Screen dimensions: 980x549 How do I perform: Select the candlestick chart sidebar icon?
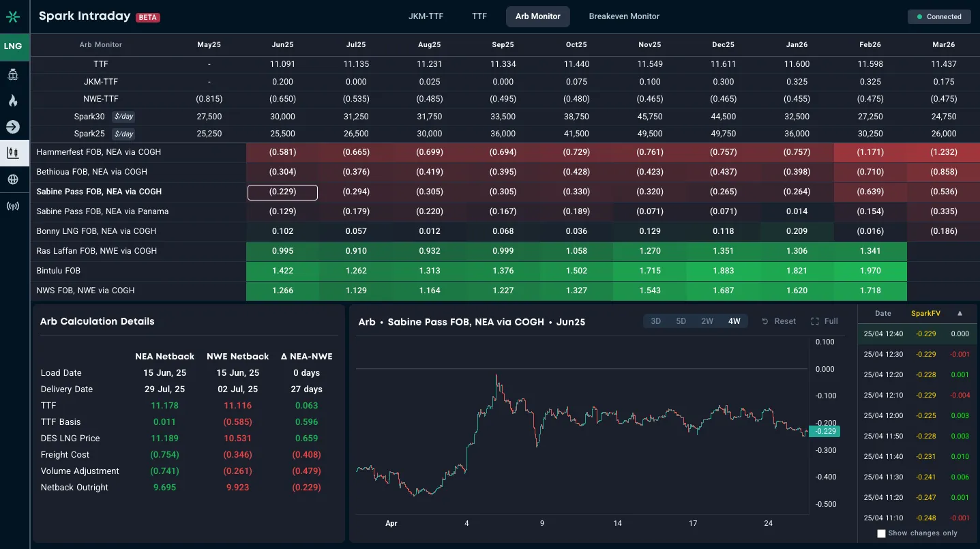coord(13,153)
